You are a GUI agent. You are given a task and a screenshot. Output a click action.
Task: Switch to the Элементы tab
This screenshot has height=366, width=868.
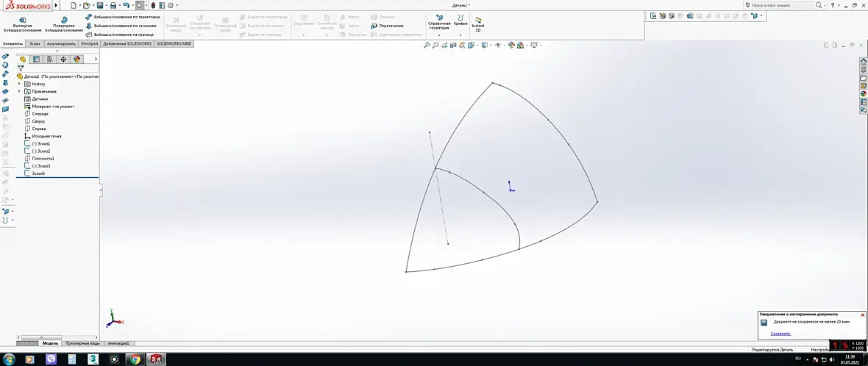pyautogui.click(x=13, y=43)
